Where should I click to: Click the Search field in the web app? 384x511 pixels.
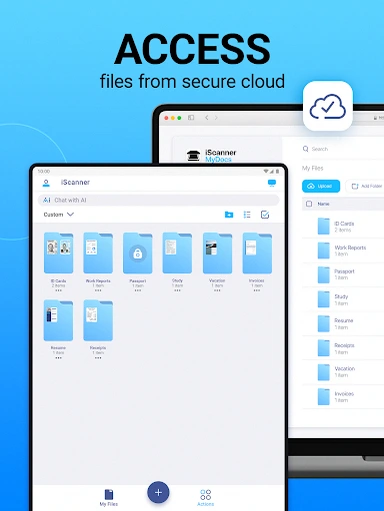click(343, 149)
